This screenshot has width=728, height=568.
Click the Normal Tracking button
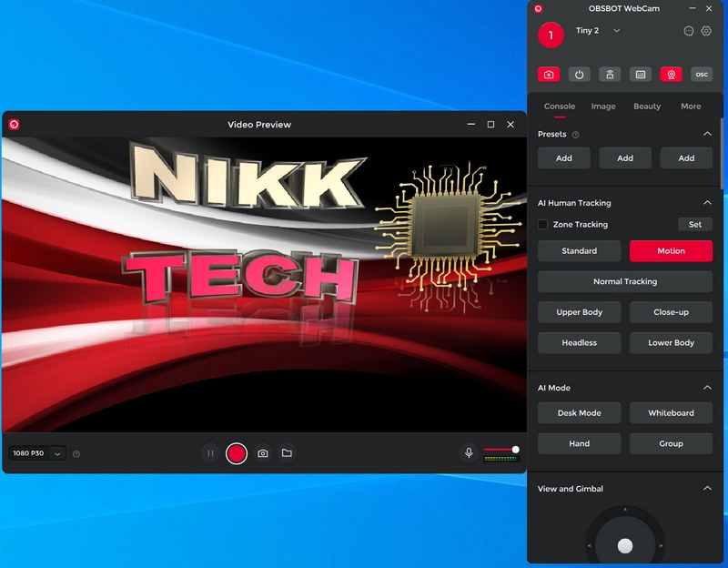tap(625, 281)
